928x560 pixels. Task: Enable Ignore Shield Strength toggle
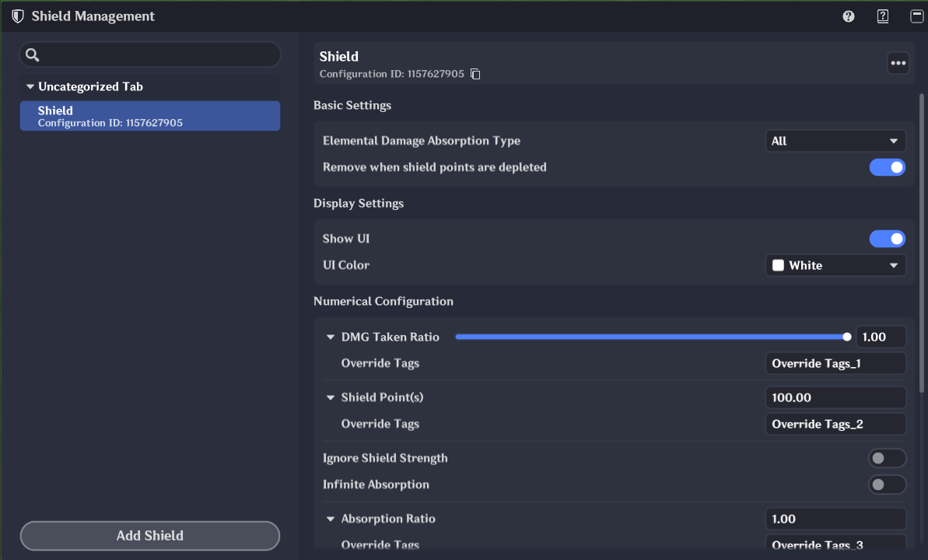tap(888, 458)
